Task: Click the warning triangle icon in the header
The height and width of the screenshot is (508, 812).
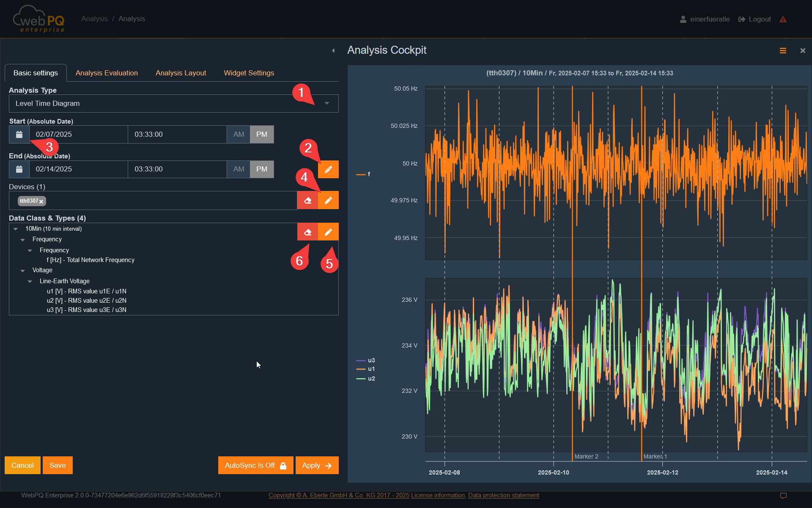Action: [x=783, y=19]
